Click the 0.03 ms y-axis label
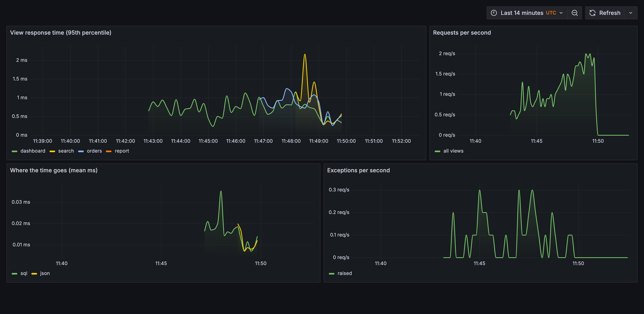644x314 pixels. point(21,202)
